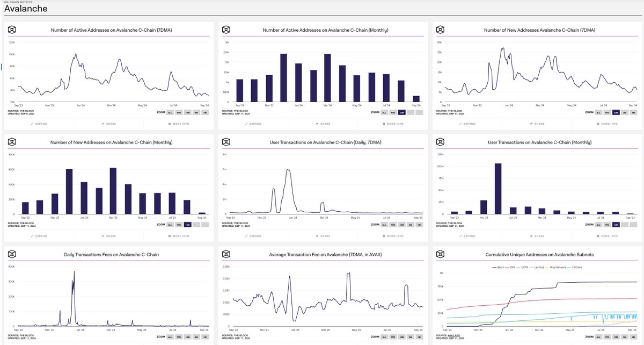Viewport: 644px width, 345px height.
Task: Expand the User Transactions Monthly chart
Action: (467, 236)
